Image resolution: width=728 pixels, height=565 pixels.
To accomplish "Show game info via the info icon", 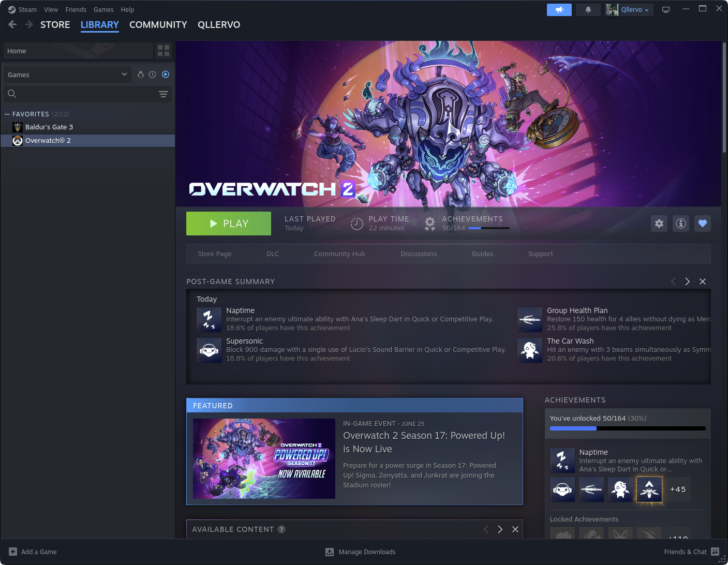I will click(x=680, y=224).
